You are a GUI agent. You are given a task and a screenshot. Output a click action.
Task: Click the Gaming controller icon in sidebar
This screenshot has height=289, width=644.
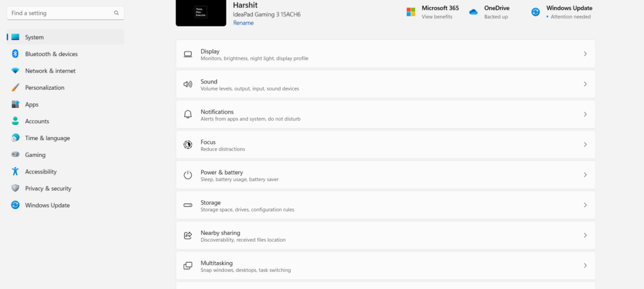[x=15, y=155]
